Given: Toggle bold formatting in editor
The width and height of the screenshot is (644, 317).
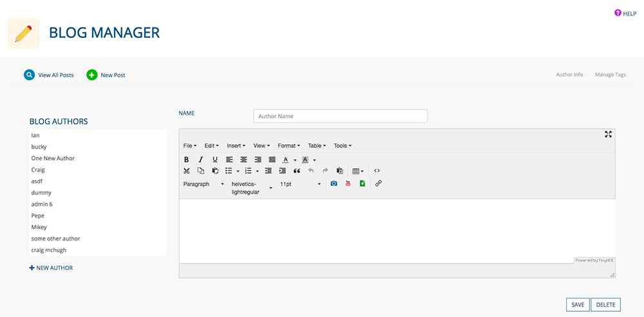Looking at the screenshot, I should point(187,159).
